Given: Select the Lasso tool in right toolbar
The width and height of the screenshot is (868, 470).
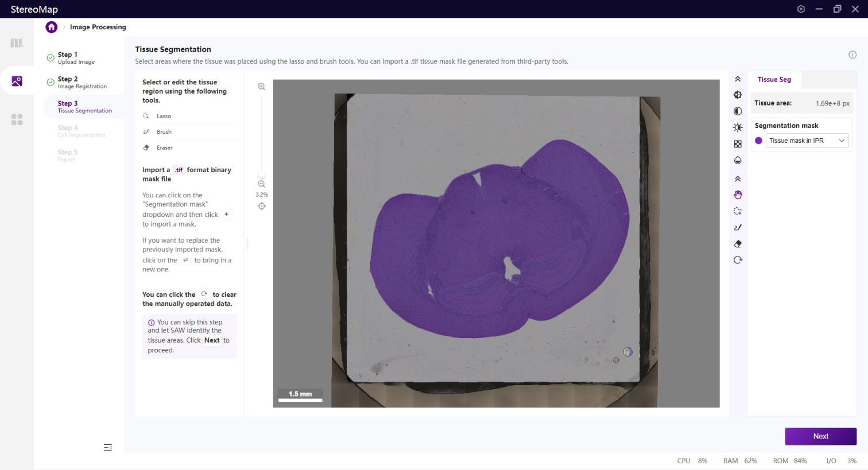Looking at the screenshot, I should 738,211.
